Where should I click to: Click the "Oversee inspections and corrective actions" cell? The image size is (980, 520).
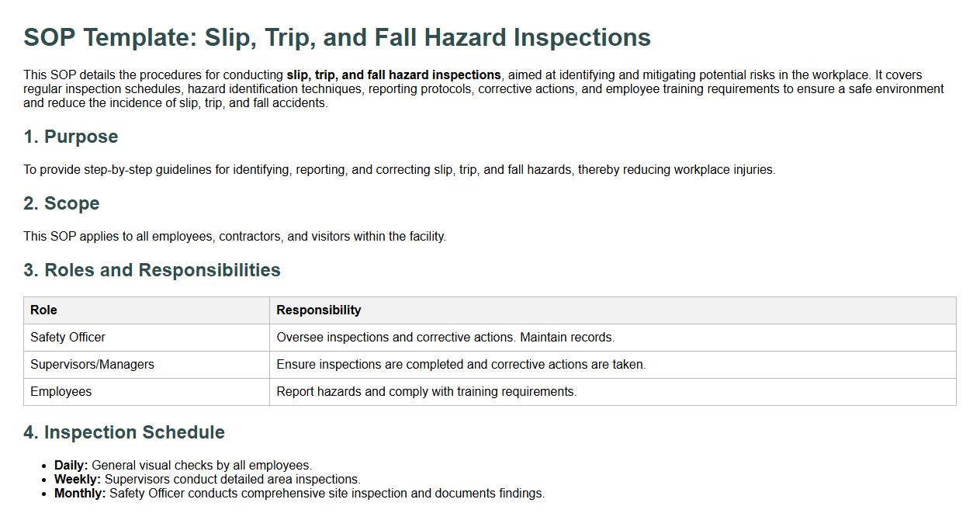pos(445,338)
